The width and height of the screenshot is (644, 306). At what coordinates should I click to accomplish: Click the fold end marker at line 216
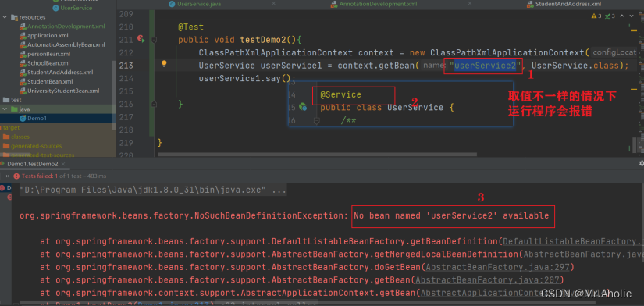coord(154,104)
